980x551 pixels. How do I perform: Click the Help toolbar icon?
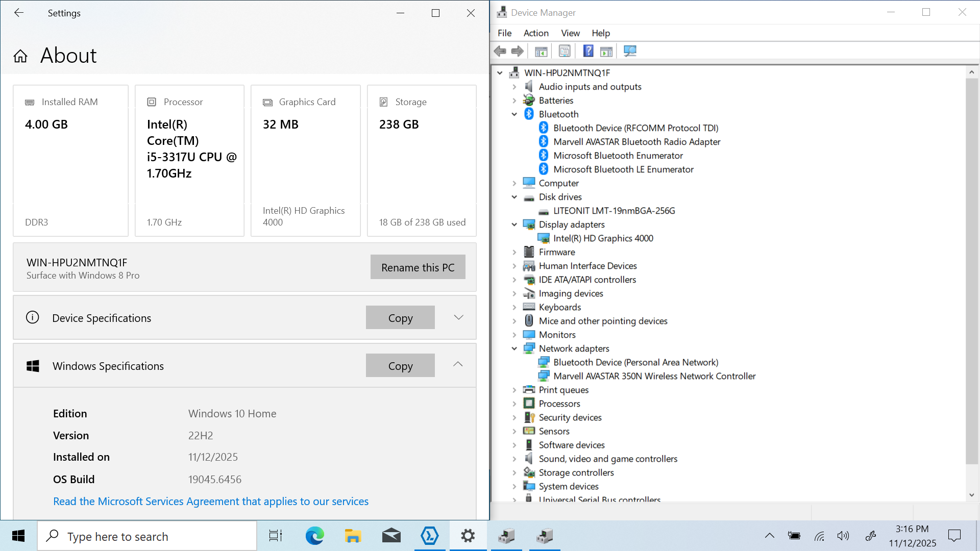pos(588,51)
